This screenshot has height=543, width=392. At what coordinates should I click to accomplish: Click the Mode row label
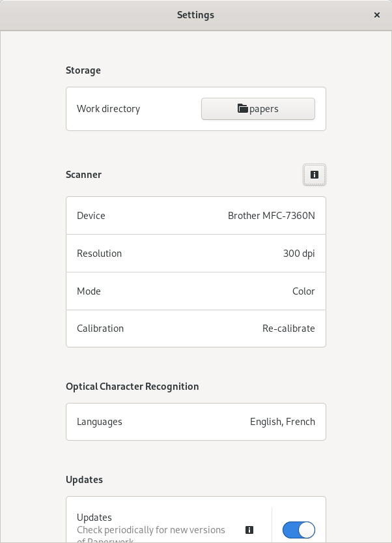point(89,291)
